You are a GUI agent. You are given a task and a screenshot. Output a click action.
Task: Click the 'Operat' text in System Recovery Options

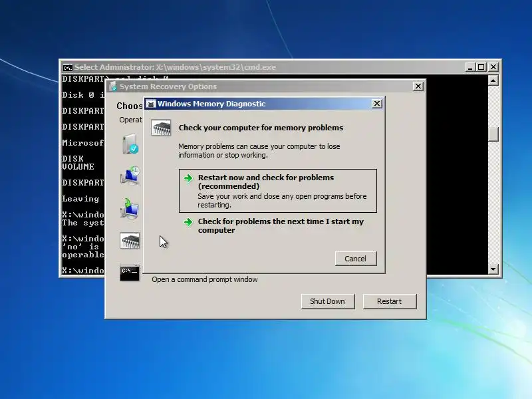pos(130,120)
